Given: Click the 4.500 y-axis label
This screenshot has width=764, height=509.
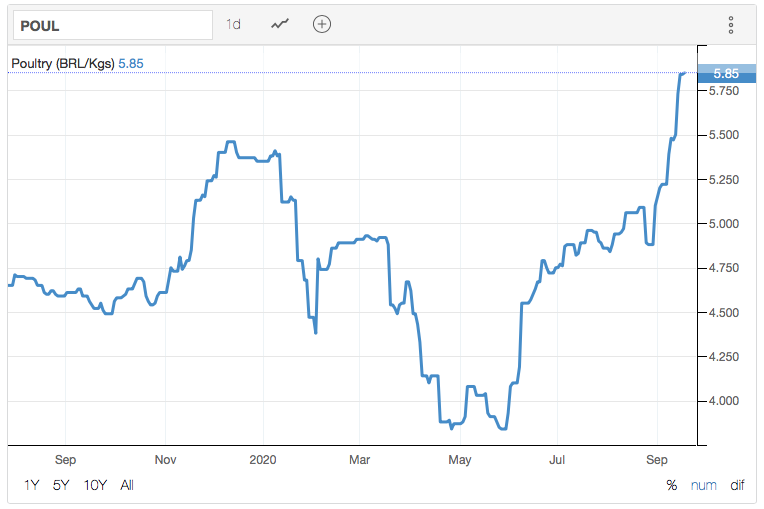Looking at the screenshot, I should click(x=724, y=313).
